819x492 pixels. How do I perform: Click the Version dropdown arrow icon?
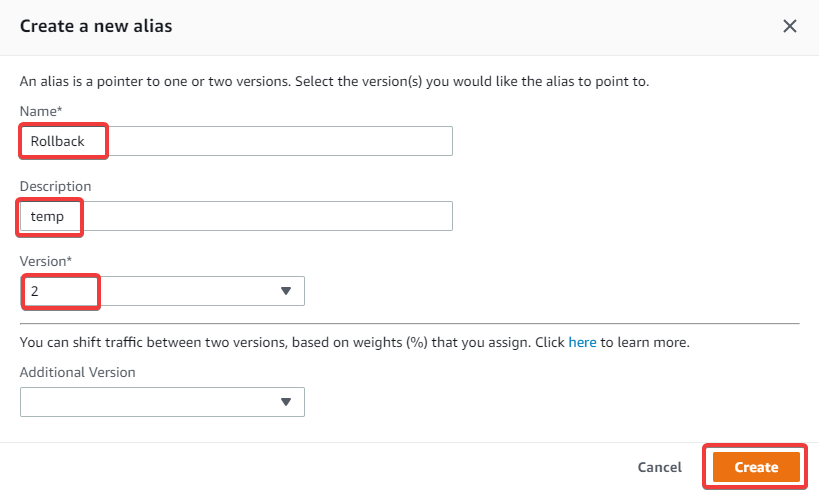tap(286, 291)
